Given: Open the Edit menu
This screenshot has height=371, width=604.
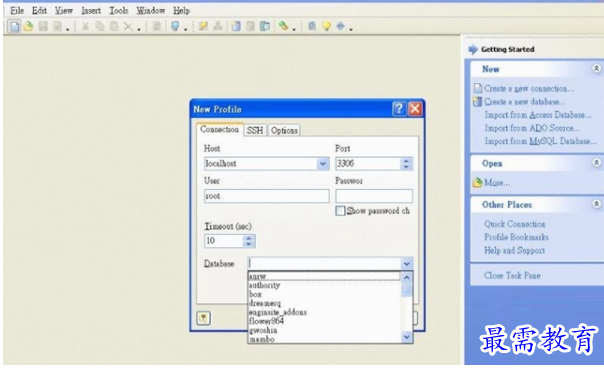Looking at the screenshot, I should click(39, 10).
